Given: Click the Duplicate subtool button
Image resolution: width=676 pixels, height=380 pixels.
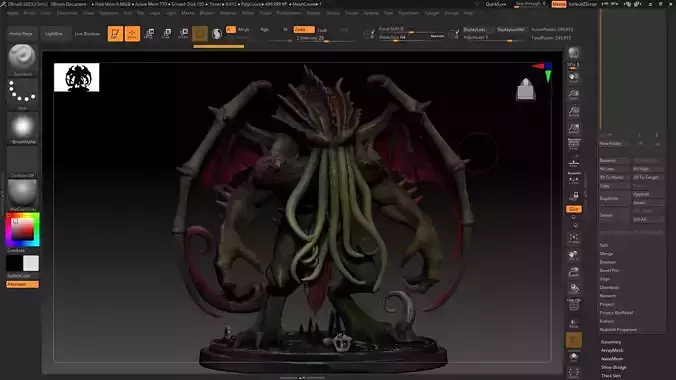Looking at the screenshot, I should point(614,198).
